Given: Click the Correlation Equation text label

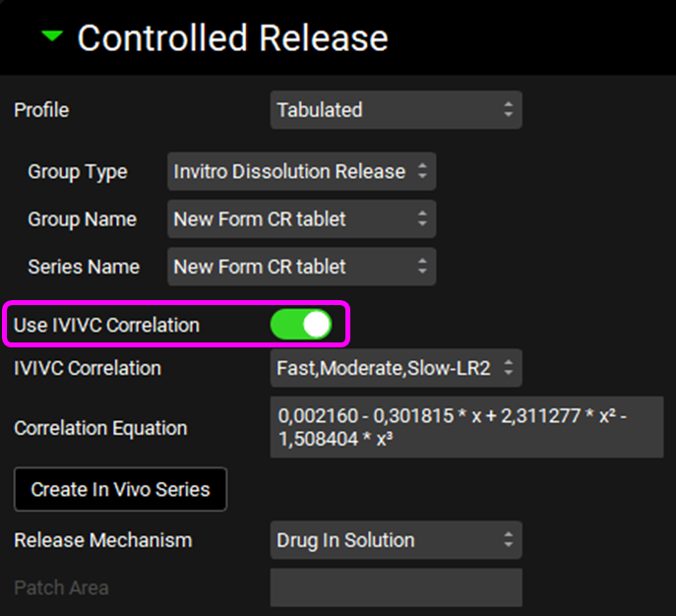Looking at the screenshot, I should pyautogui.click(x=100, y=429).
